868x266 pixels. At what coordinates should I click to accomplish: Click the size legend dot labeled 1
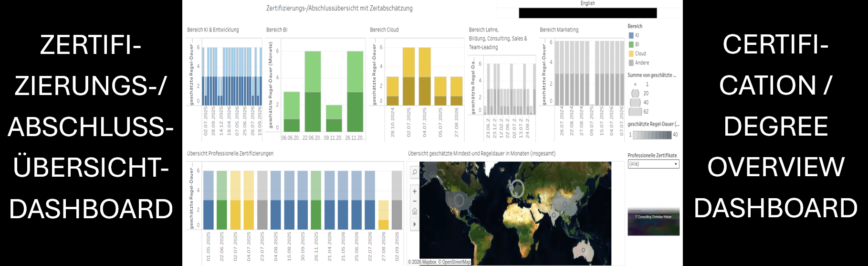pyautogui.click(x=635, y=84)
